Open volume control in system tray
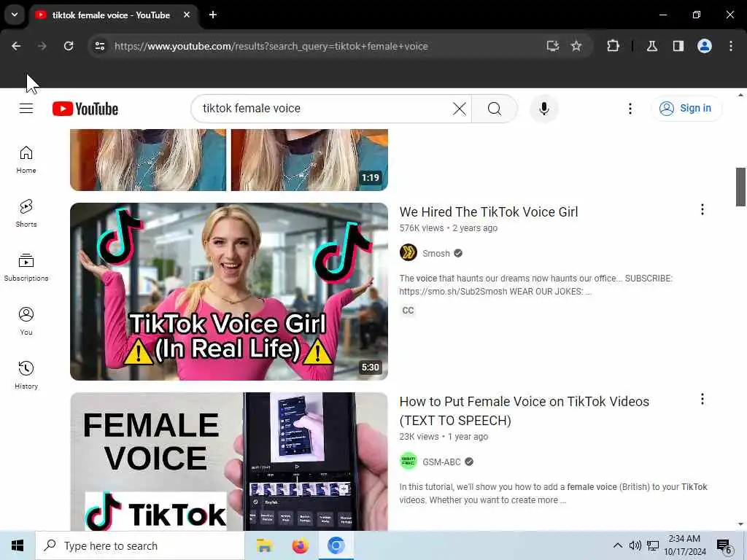747x560 pixels. pos(635,545)
